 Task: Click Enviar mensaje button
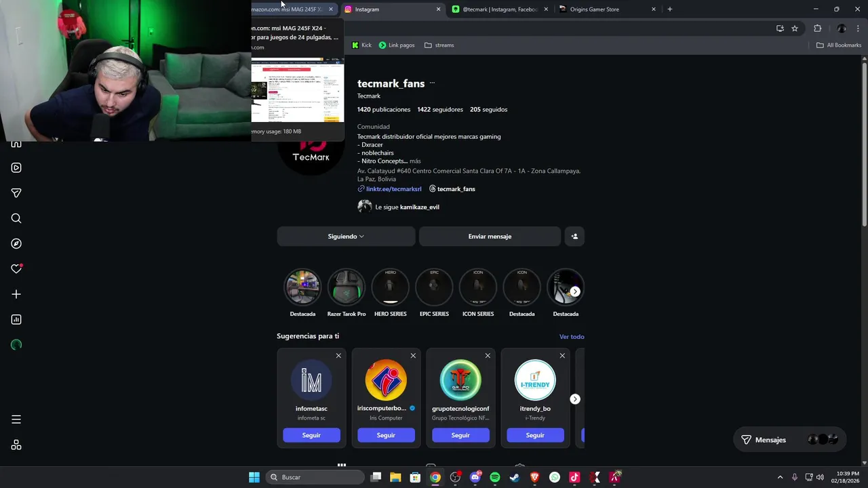(490, 237)
